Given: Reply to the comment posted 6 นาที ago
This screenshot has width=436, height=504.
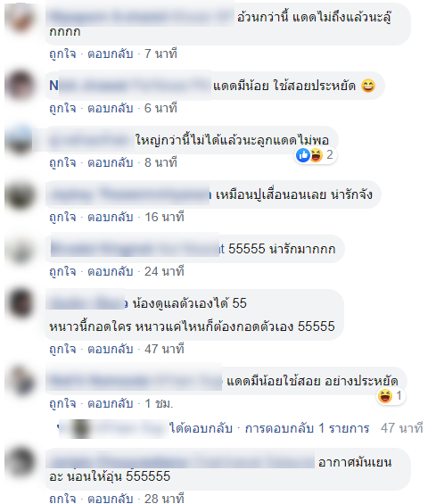Looking at the screenshot, I should [x=111, y=108].
